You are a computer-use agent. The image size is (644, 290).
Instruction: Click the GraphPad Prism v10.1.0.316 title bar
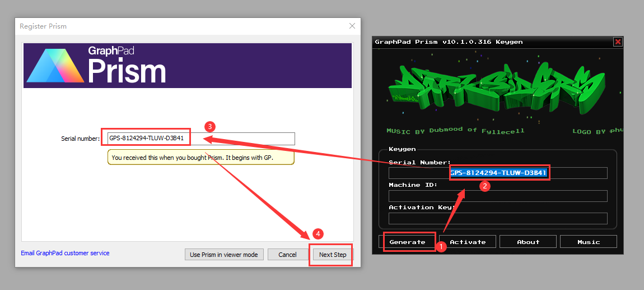(x=476, y=42)
